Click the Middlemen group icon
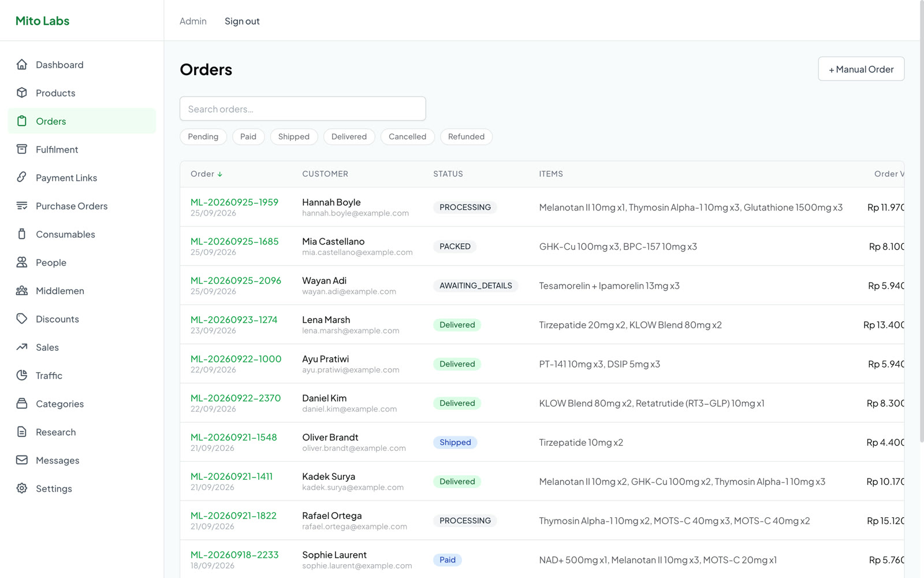Screen dimensions: 924x578 tap(22, 291)
